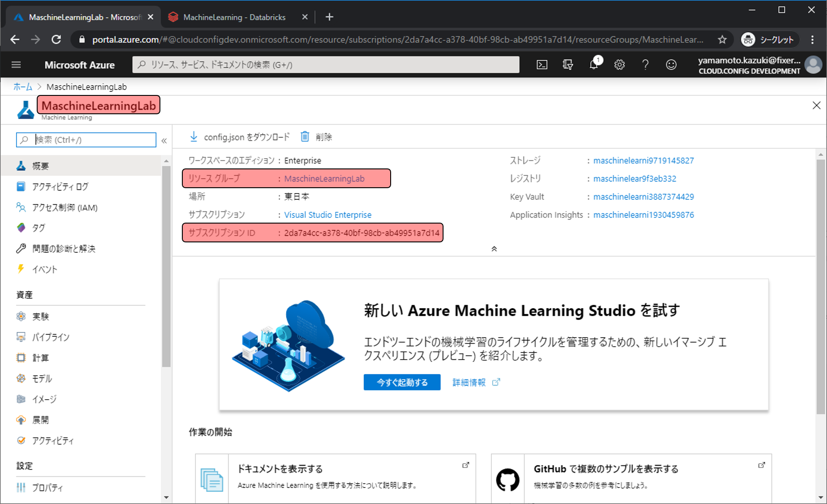Open プロパティ under 設定
This screenshot has height=504, width=827.
81,487
